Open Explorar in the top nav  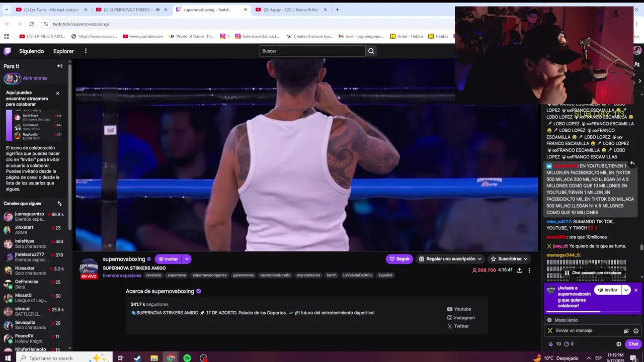pos(63,51)
